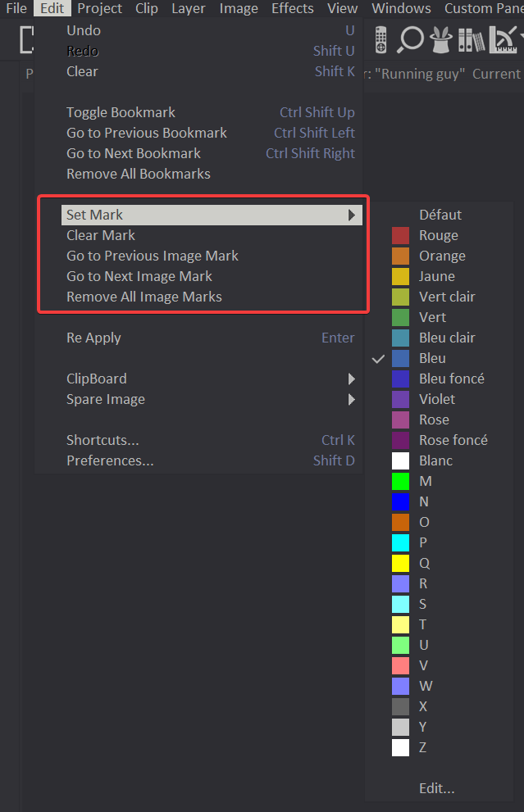
Task: Open the Project menu
Action: (x=99, y=8)
